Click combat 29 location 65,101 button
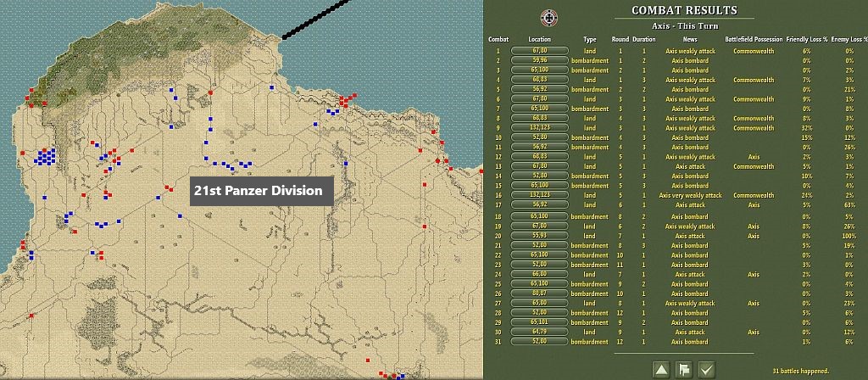Screen dimensions: 868x380 tap(539, 322)
